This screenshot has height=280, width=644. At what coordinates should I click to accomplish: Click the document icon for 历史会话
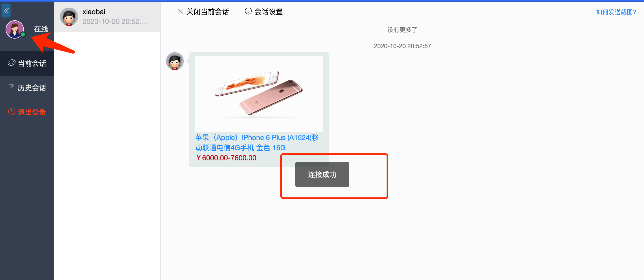(12, 87)
